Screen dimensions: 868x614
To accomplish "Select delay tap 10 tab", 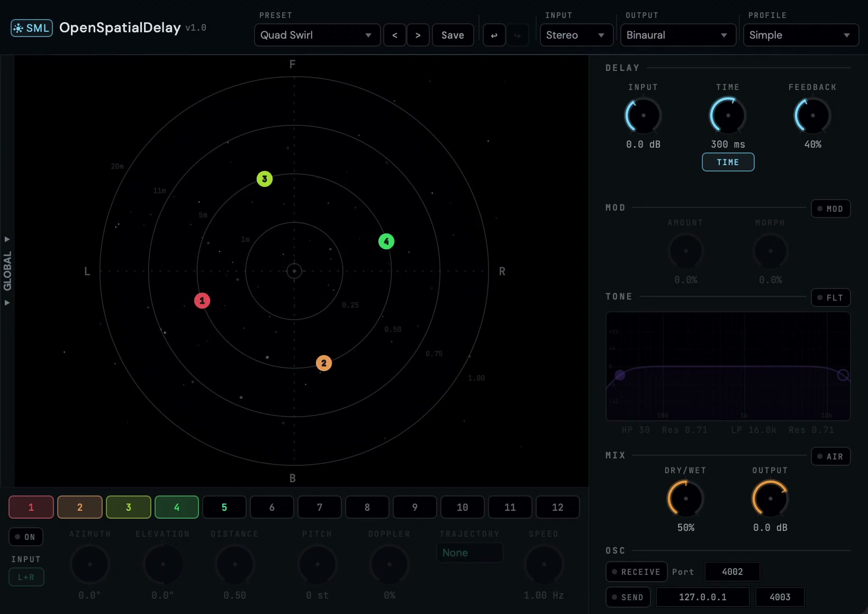I will pyautogui.click(x=463, y=507).
